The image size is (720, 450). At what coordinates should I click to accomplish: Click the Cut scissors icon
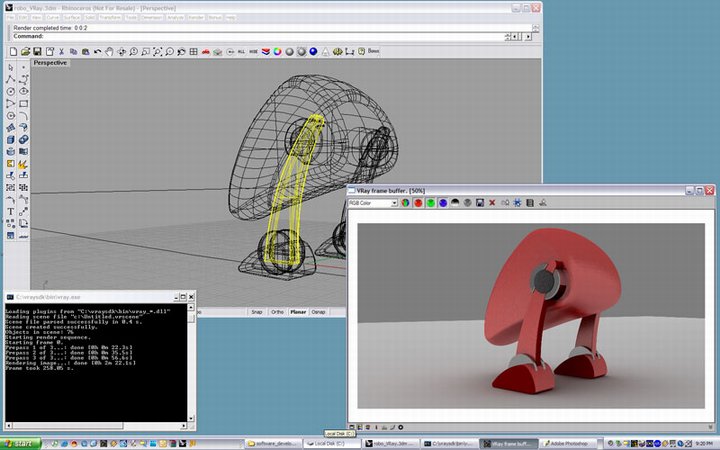[62, 51]
